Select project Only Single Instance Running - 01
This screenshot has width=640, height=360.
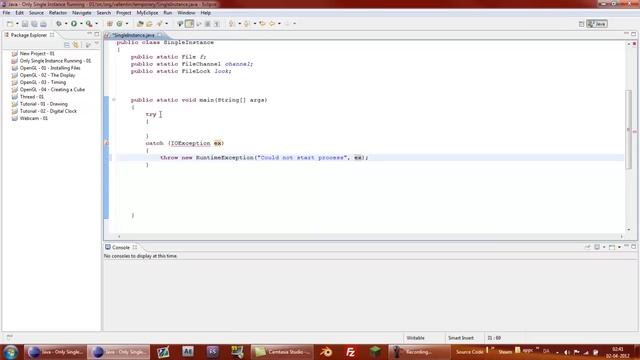tap(55, 61)
